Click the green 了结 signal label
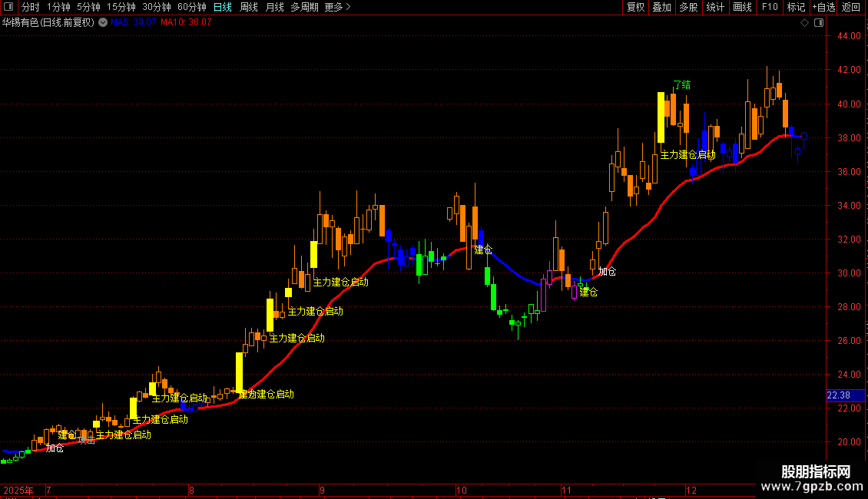Viewport: 868px width, 499px height. click(x=681, y=84)
